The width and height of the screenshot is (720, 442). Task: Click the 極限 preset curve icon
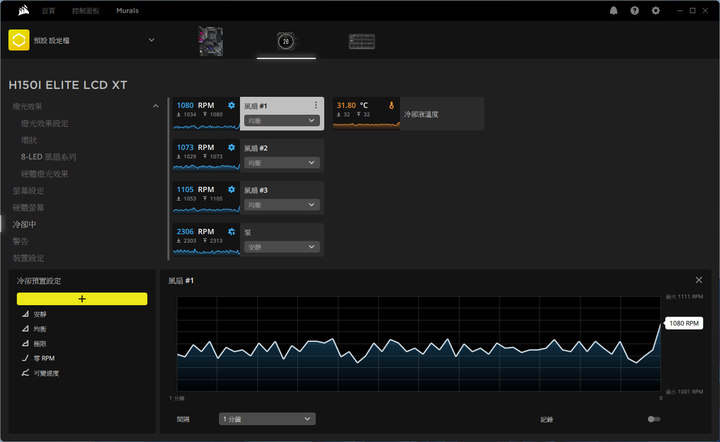pyautogui.click(x=25, y=343)
